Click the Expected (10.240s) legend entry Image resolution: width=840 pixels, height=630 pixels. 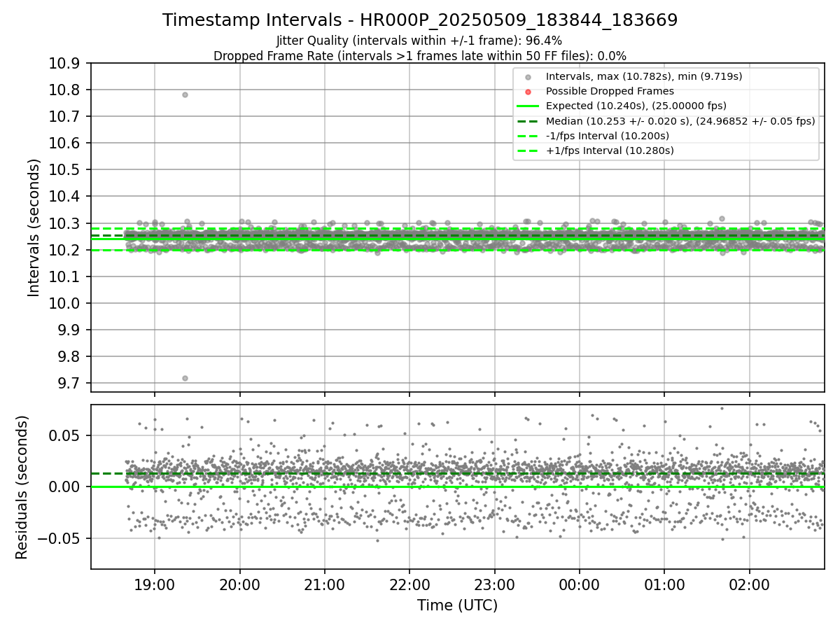click(636, 106)
